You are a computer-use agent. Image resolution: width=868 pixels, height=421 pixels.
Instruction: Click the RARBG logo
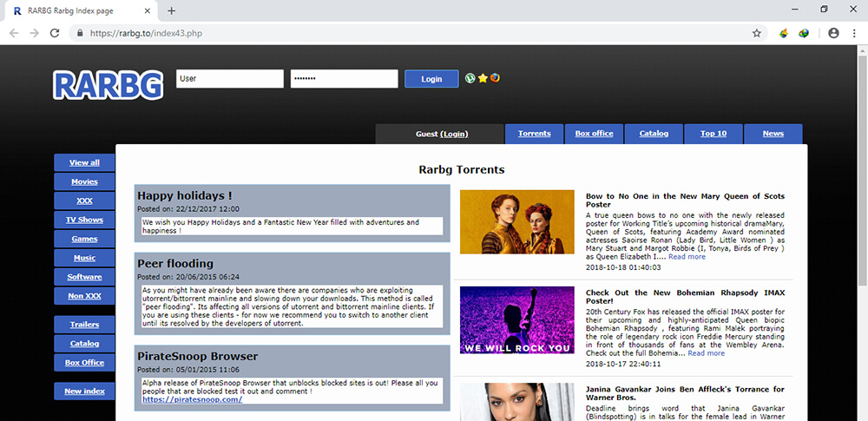[x=108, y=85]
